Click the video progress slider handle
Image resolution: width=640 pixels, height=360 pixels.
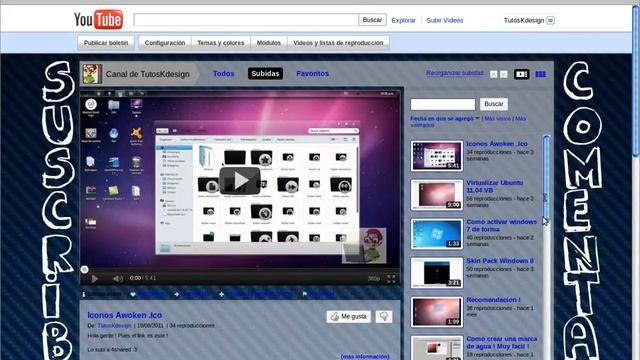[84, 269]
